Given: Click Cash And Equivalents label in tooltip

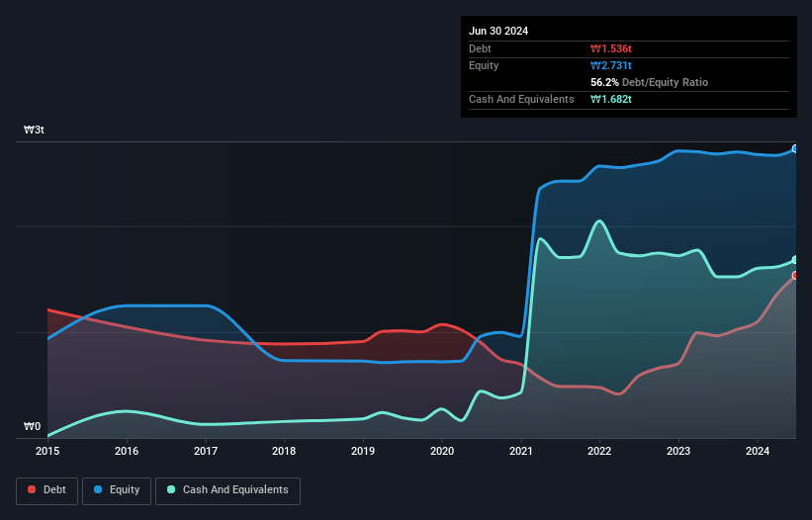Looking at the screenshot, I should [x=521, y=99].
